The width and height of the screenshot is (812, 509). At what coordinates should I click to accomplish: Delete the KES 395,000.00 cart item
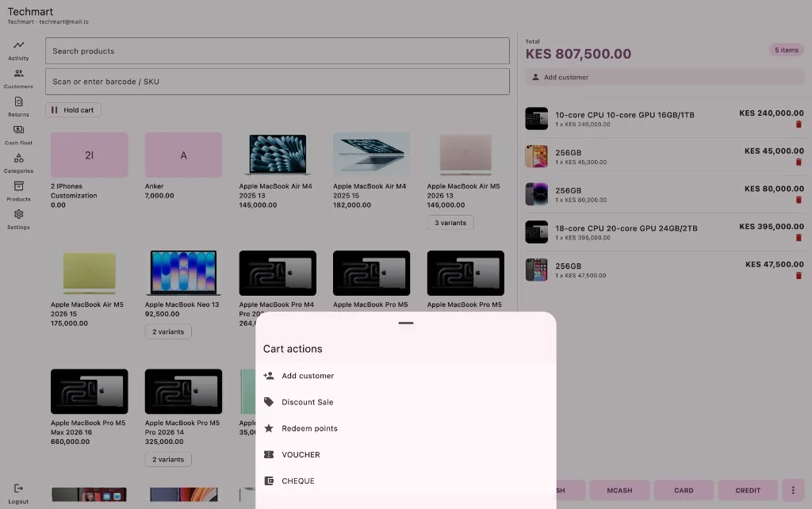(799, 238)
